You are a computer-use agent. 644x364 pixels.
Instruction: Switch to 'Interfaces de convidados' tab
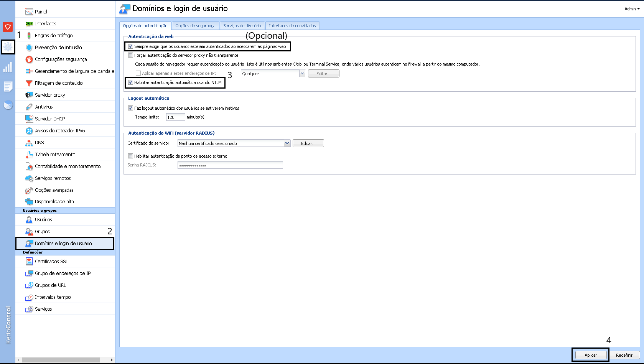point(292,26)
